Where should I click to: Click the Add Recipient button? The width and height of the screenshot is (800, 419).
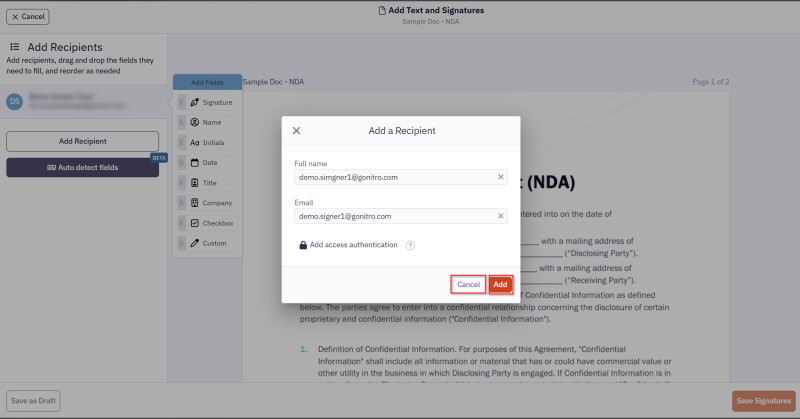click(83, 141)
